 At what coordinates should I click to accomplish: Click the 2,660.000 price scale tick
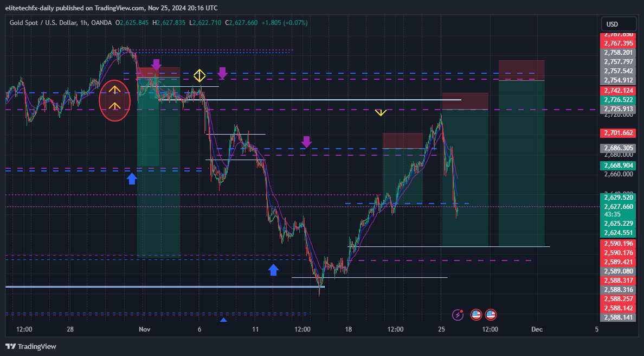click(619, 174)
